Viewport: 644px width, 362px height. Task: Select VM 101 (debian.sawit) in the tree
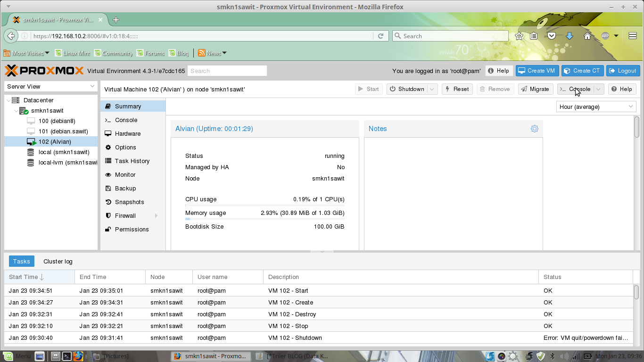pos(51,132)
